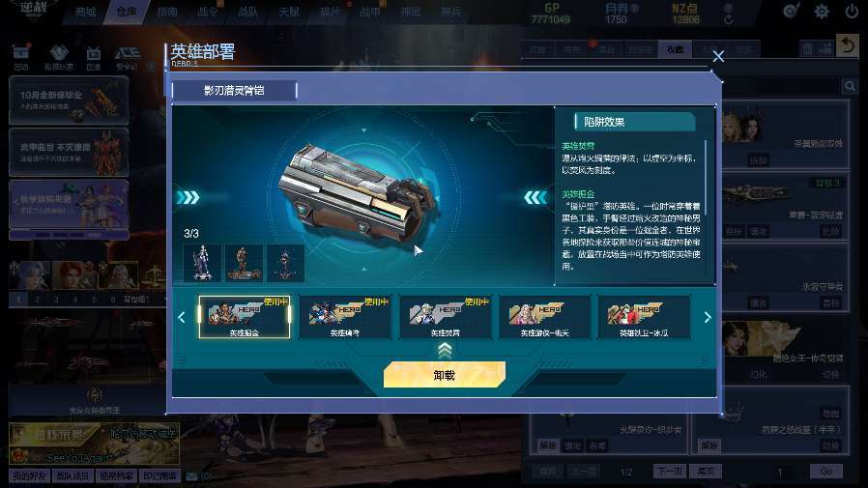This screenshot has height=488, width=868.
Task: Click the left triple-chevron arrow beside the gauntlet
Action: (x=188, y=197)
